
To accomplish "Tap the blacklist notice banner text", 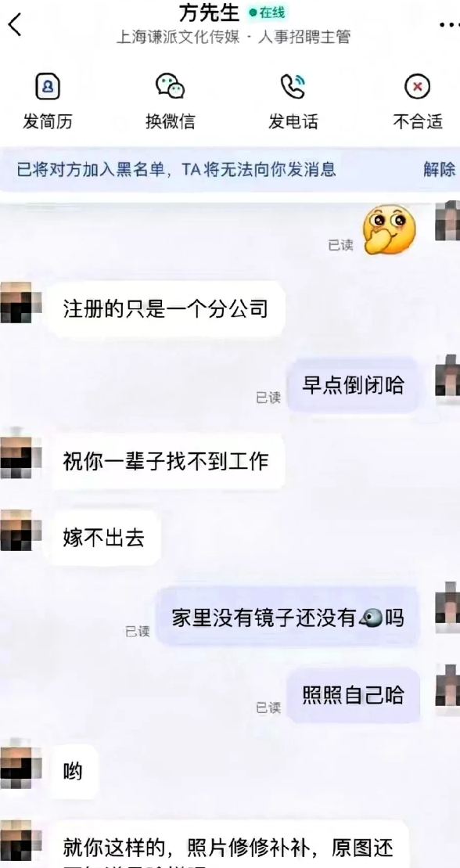I will pyautogui.click(x=176, y=169).
